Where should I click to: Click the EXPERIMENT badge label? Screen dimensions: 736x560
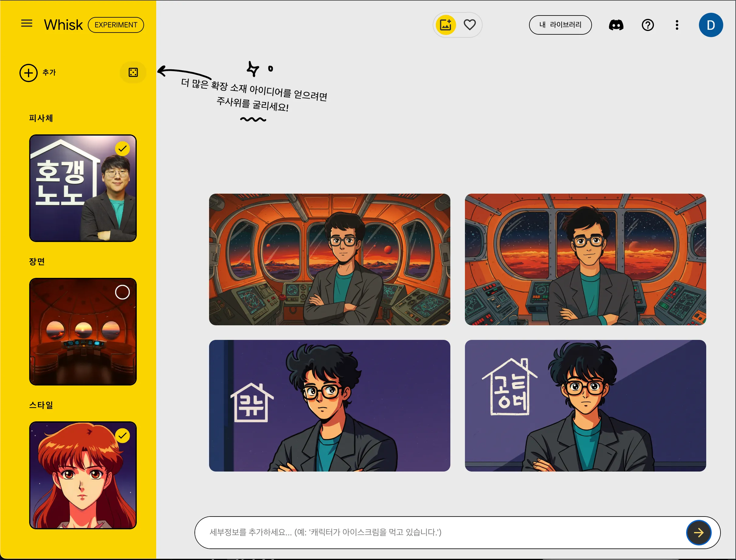pyautogui.click(x=115, y=25)
